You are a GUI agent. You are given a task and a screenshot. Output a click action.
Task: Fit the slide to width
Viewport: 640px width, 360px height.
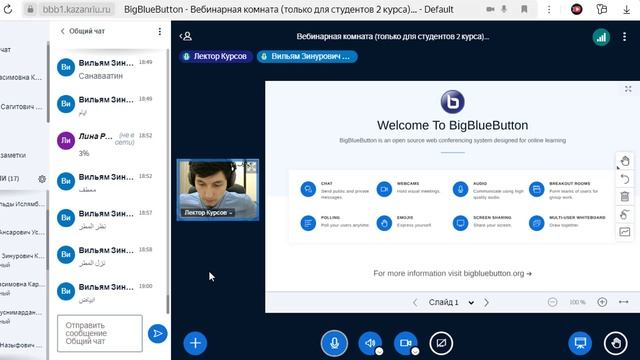pos(624,302)
